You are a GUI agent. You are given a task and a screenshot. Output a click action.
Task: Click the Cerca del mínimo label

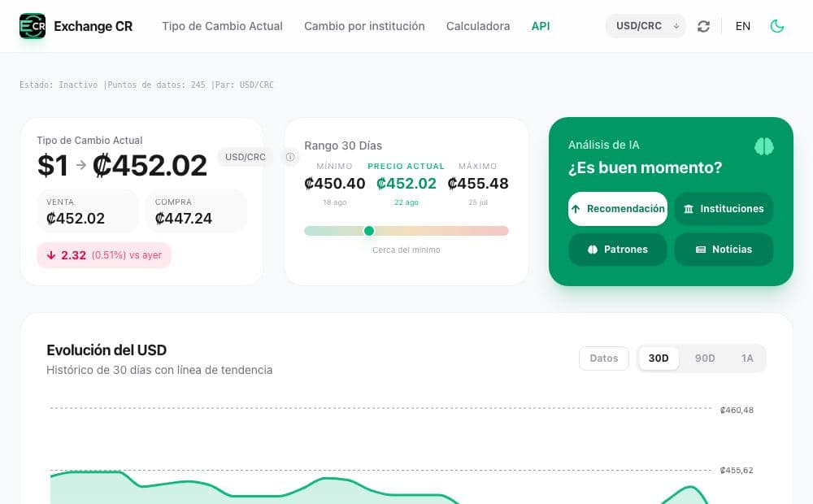click(x=406, y=250)
